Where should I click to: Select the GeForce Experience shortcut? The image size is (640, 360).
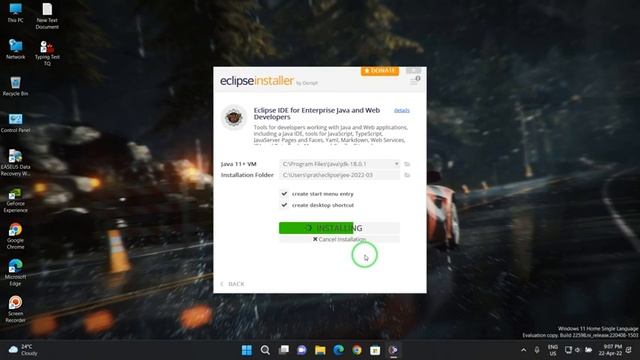16,200
